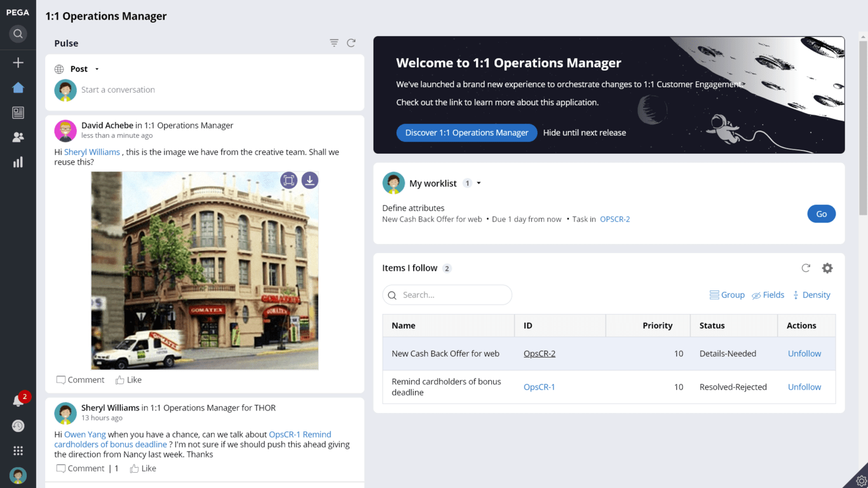Download the building image David shared
Viewport: 868px width, 488px height.
click(309, 180)
